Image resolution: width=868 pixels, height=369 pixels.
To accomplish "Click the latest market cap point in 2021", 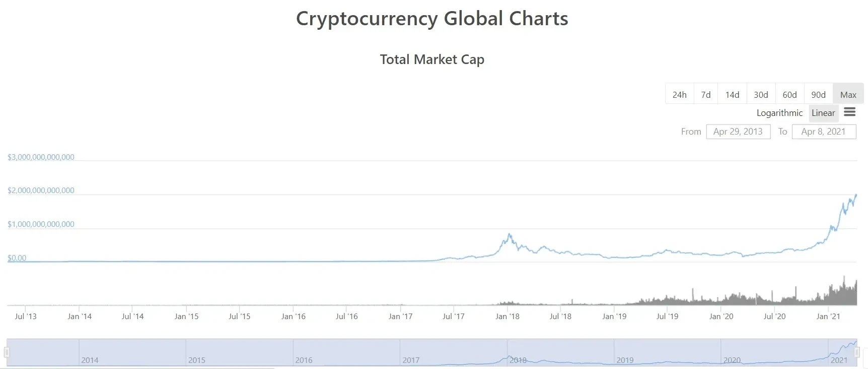I will click(x=856, y=195).
